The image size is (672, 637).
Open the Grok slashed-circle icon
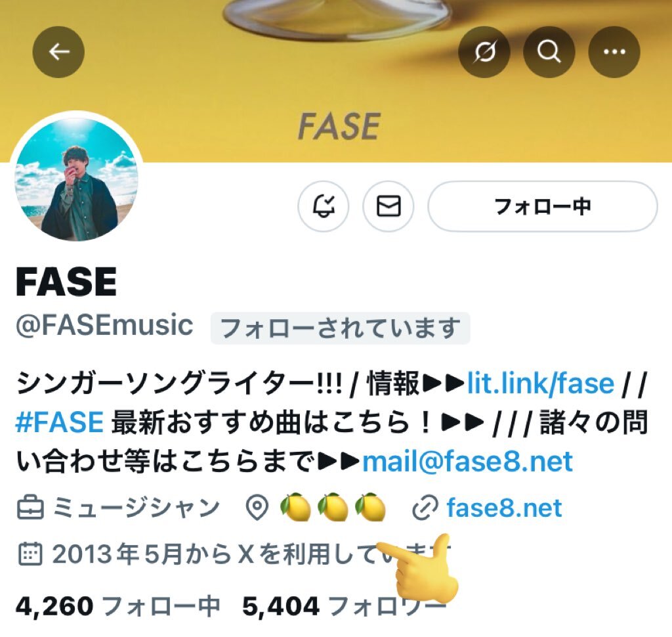pos(484,52)
